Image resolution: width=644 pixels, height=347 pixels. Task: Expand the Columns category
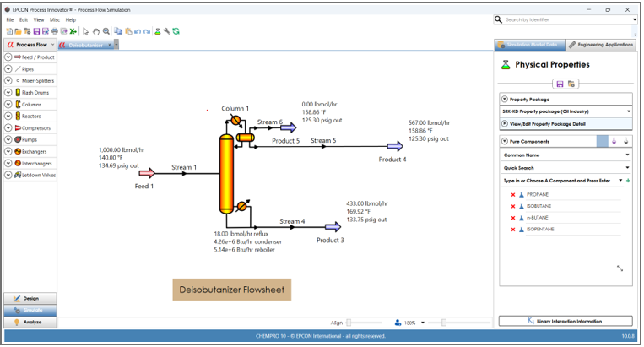pyautogui.click(x=8, y=105)
